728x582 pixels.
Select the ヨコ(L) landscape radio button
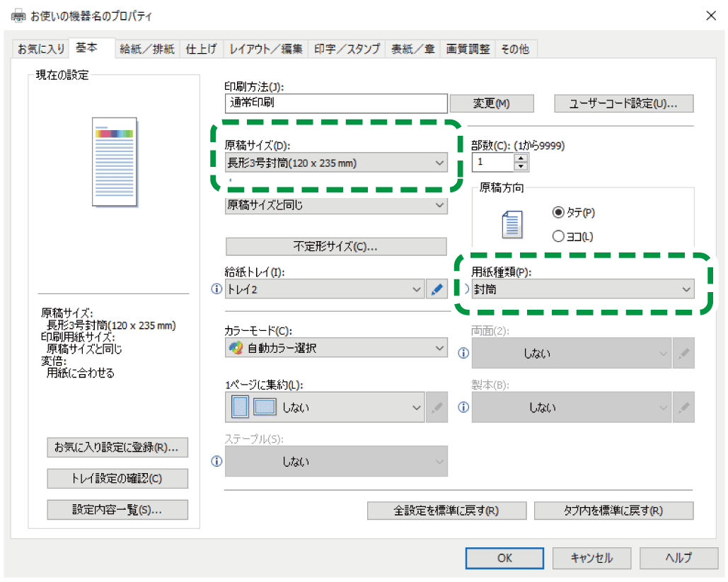558,236
